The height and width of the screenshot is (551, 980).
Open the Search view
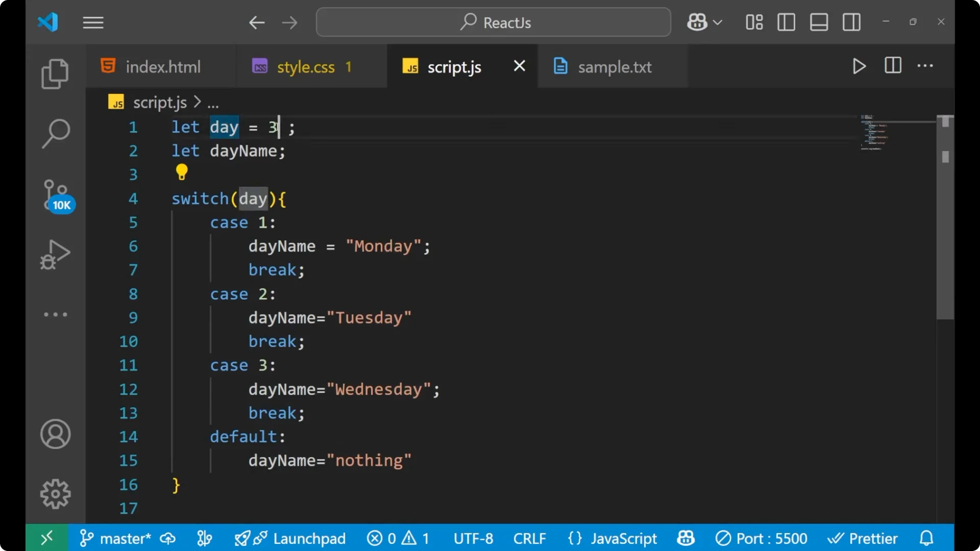point(55,133)
